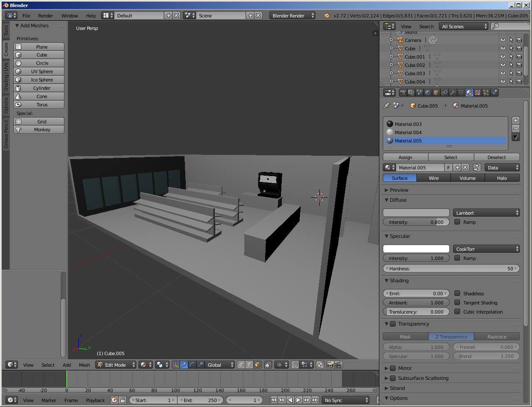Open the Global orientation dropdown
This screenshot has width=532, height=407.
click(221, 365)
